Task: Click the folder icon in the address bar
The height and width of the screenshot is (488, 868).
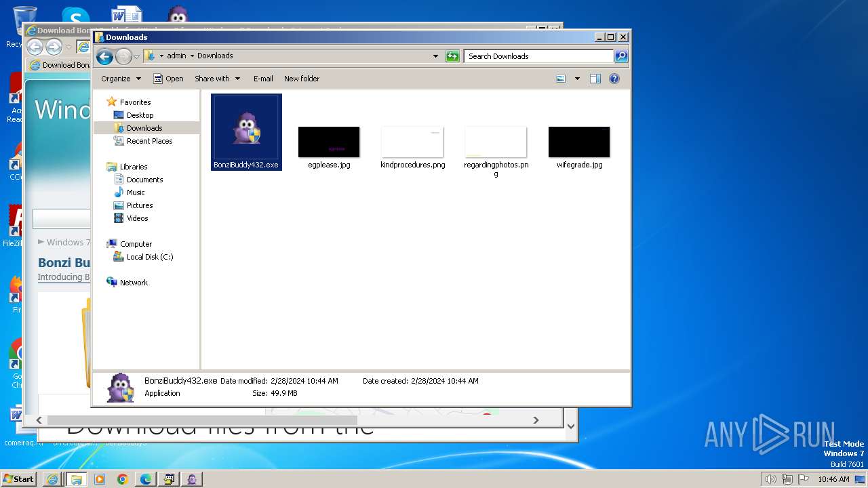Action: (150, 56)
